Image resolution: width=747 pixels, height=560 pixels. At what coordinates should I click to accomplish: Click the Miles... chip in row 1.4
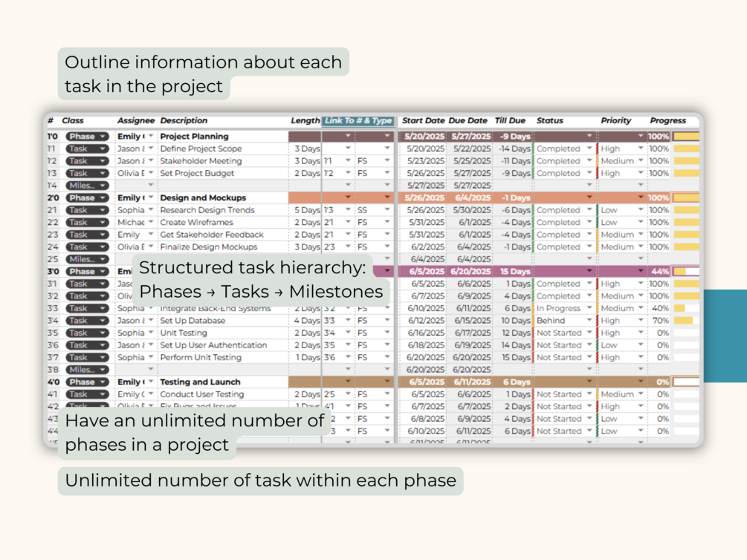point(87,186)
